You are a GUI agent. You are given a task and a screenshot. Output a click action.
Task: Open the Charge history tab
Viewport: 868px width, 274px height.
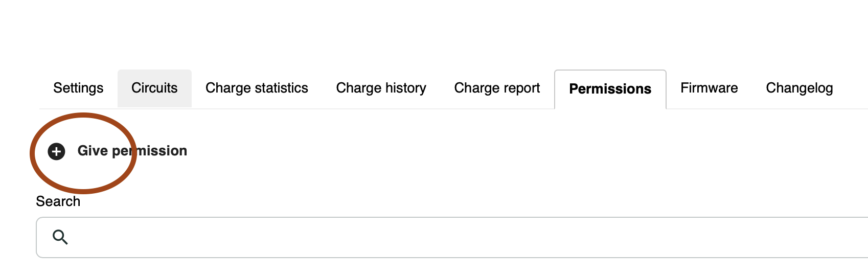pos(381,88)
